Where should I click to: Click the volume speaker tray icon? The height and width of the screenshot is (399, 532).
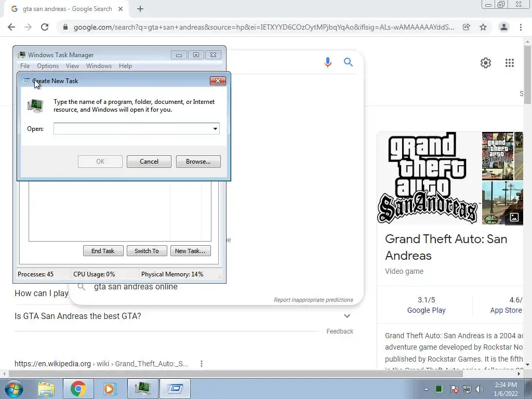(x=479, y=389)
